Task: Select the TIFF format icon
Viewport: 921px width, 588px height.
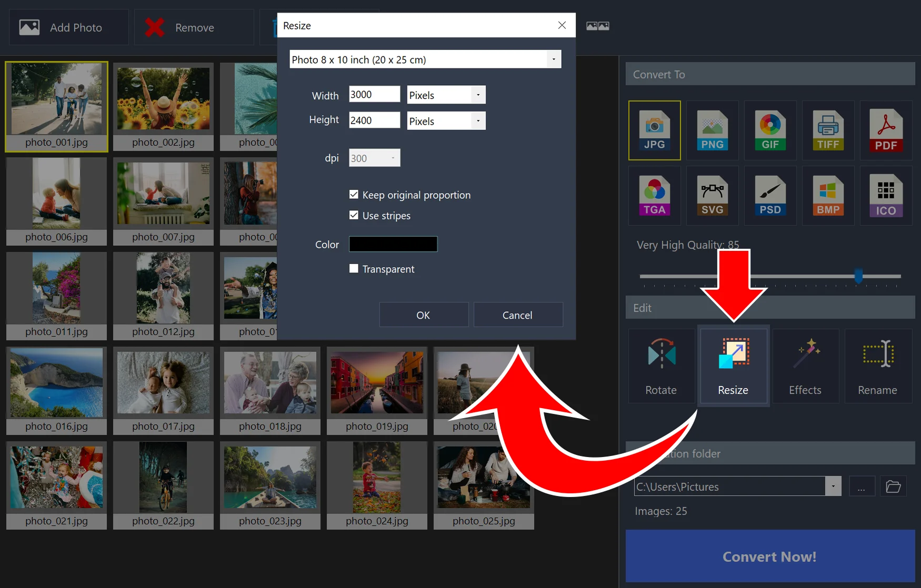Action: coord(828,130)
